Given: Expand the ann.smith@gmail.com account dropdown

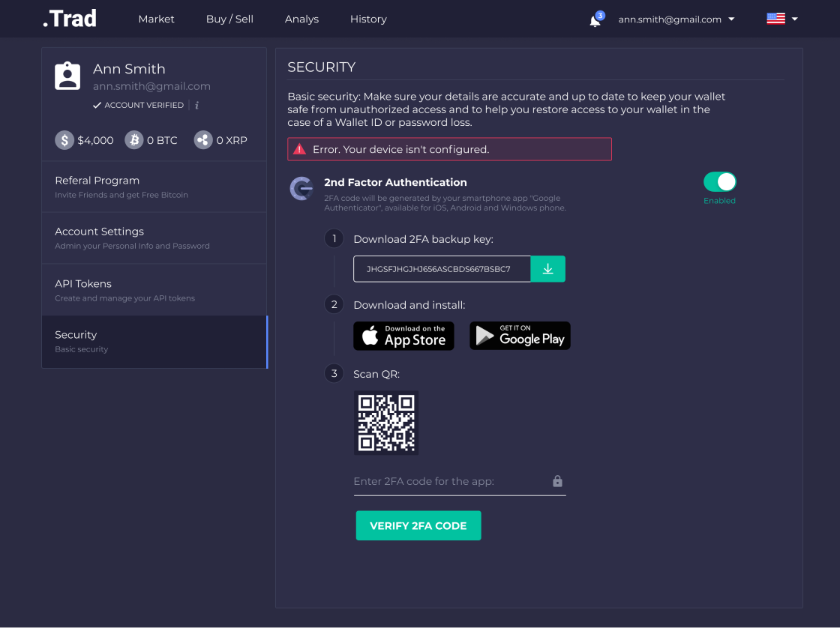Looking at the screenshot, I should tap(676, 19).
